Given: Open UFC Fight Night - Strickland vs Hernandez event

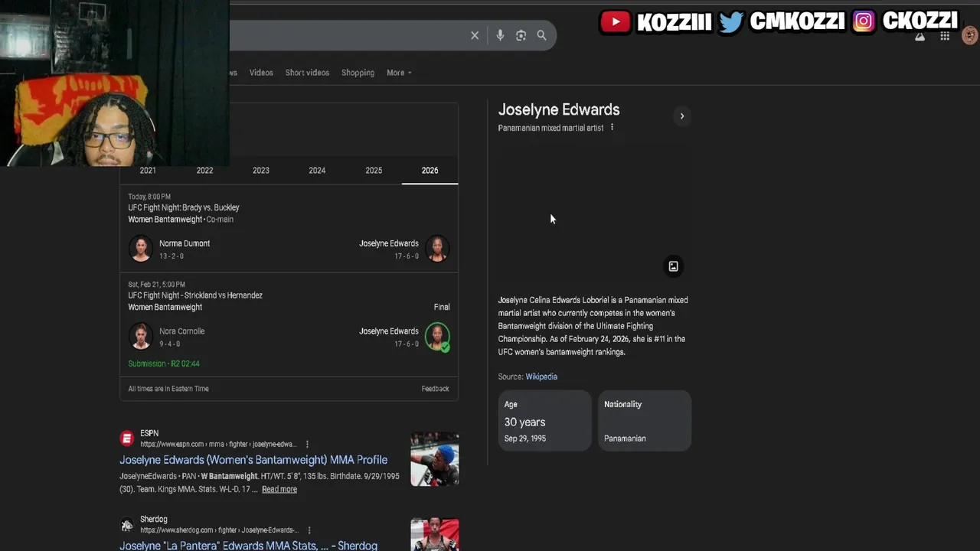Looking at the screenshot, I should pyautogui.click(x=195, y=295).
